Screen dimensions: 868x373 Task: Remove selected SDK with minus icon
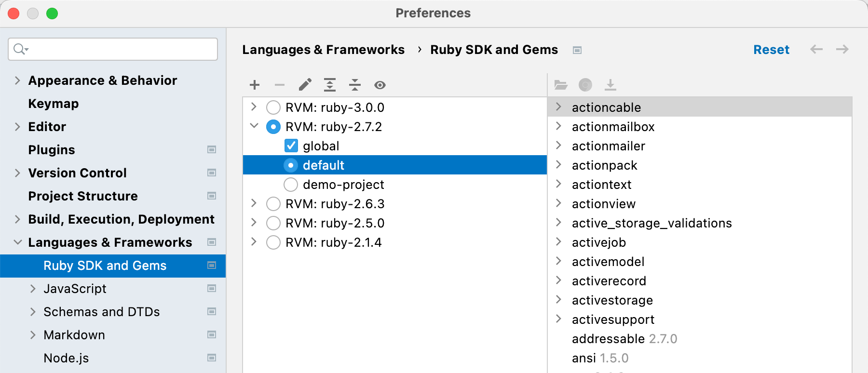click(280, 85)
